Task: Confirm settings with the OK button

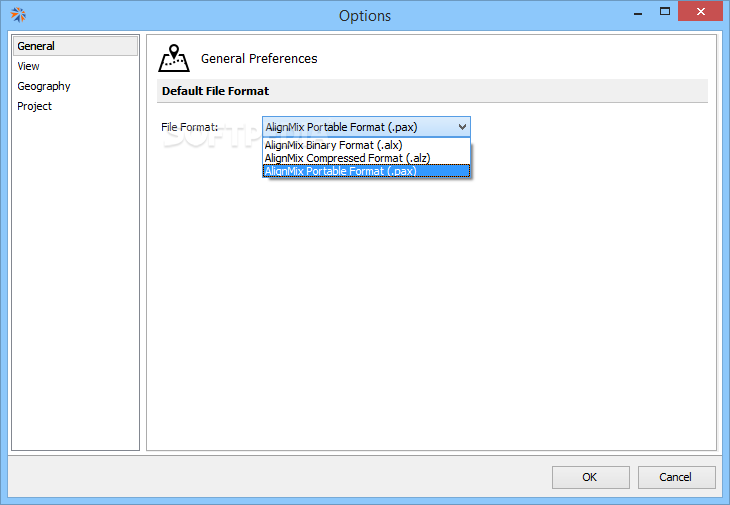Action: point(590,477)
